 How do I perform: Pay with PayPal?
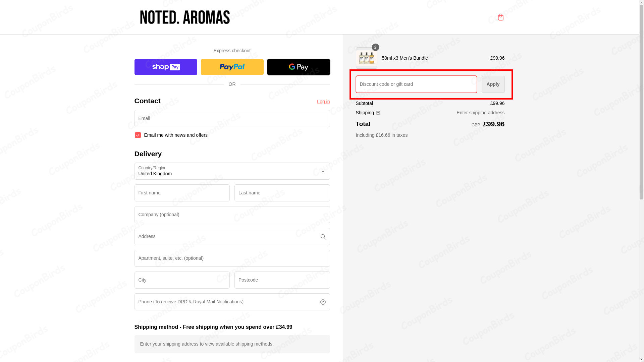pos(232,67)
